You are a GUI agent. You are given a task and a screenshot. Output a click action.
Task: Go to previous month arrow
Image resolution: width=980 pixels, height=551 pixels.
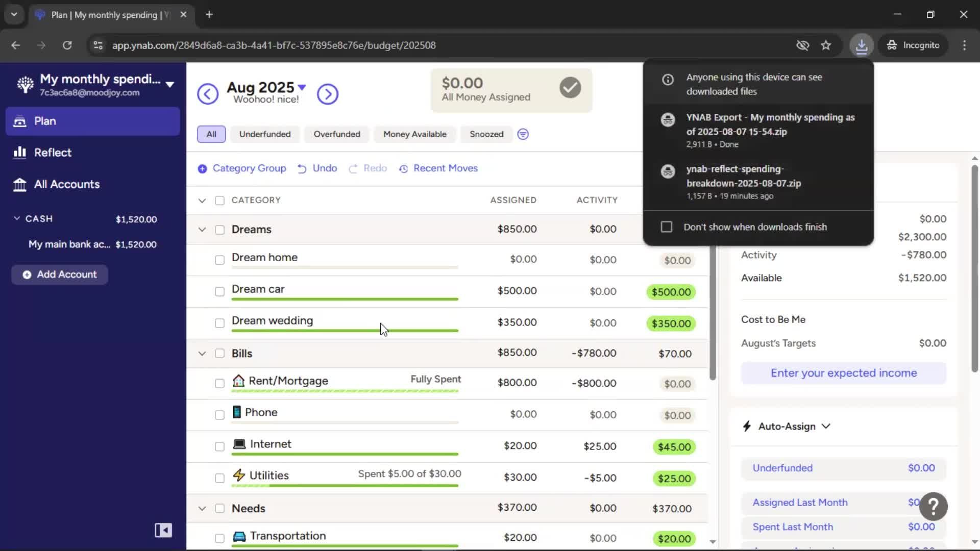208,94
